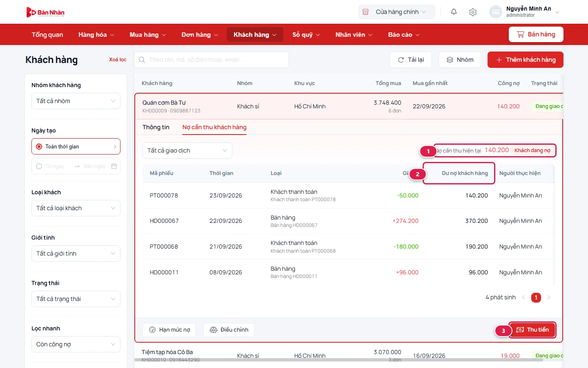The height and width of the screenshot is (368, 588).
Task: Open the Cửa hàng chính store dropdown
Action: point(396,12)
